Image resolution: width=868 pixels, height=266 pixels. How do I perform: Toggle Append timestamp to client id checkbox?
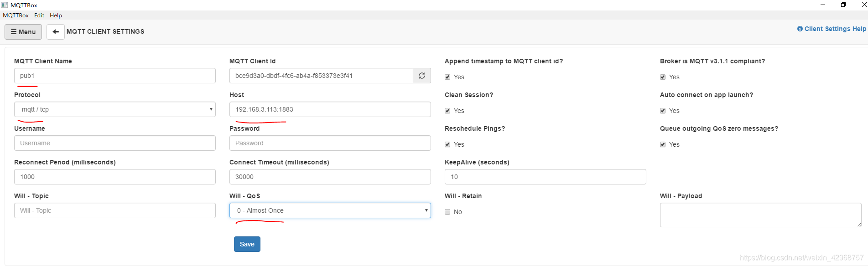click(x=447, y=77)
